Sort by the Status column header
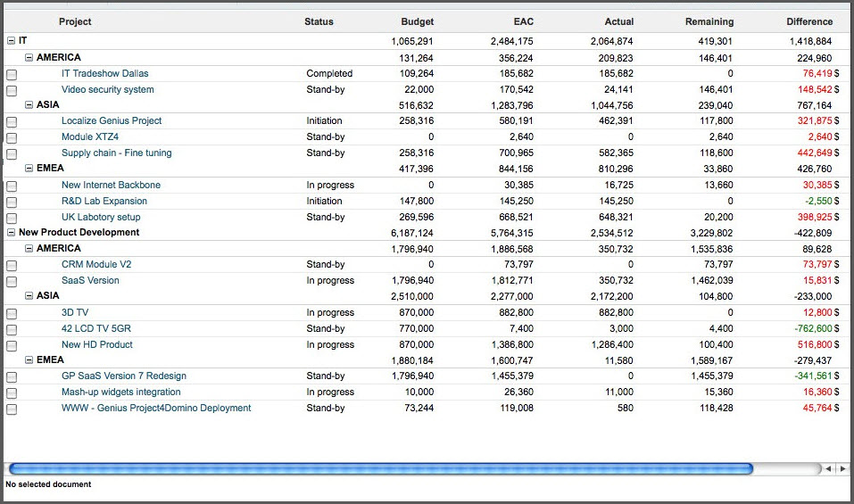Image resolution: width=854 pixels, height=504 pixels. [x=319, y=21]
